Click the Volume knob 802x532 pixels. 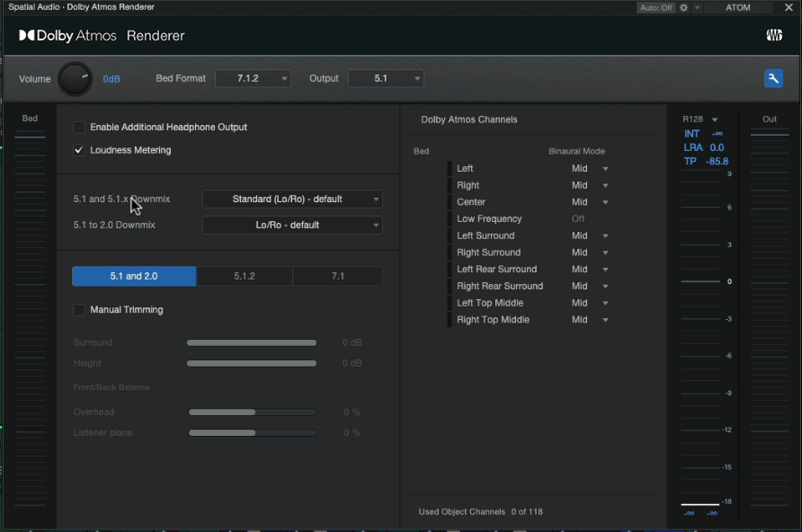[75, 79]
